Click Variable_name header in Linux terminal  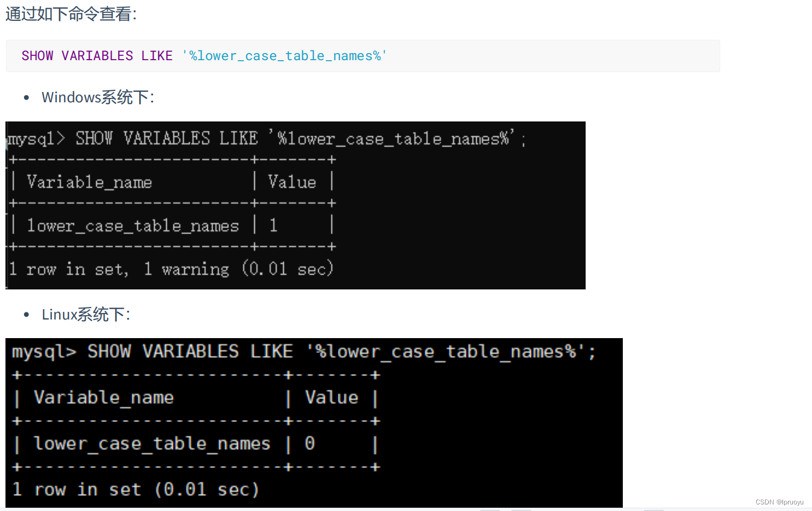[104, 398]
